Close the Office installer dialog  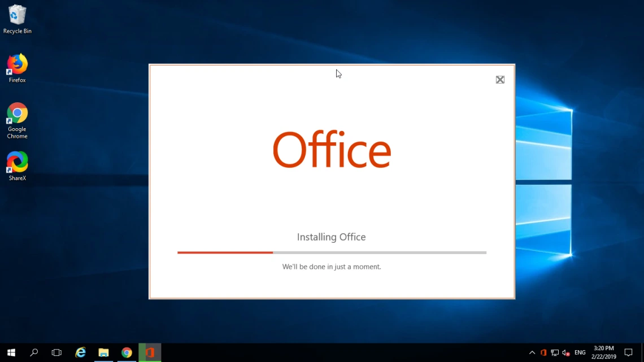tap(500, 80)
